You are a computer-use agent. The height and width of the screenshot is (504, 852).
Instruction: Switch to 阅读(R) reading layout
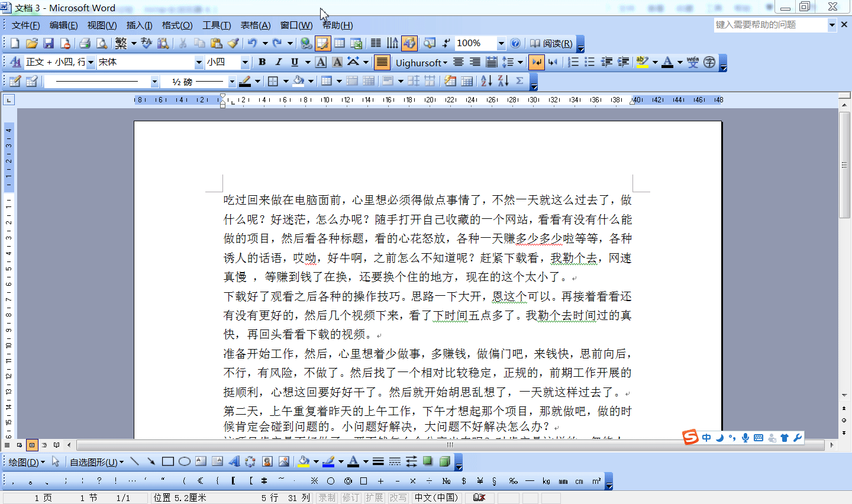pos(551,43)
